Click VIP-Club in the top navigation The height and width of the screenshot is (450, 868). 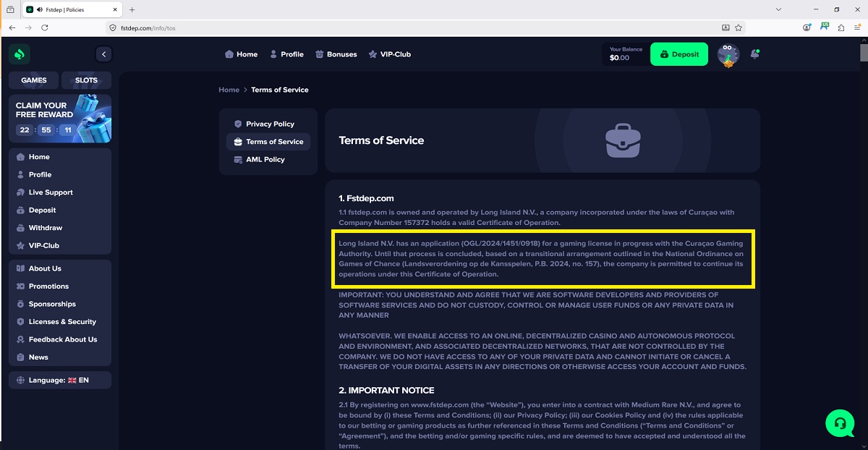pyautogui.click(x=389, y=54)
